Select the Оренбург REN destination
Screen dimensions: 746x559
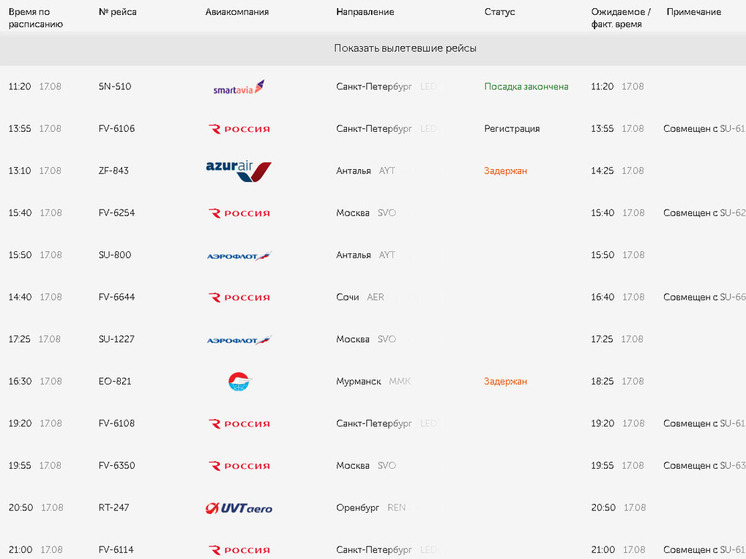(371, 508)
